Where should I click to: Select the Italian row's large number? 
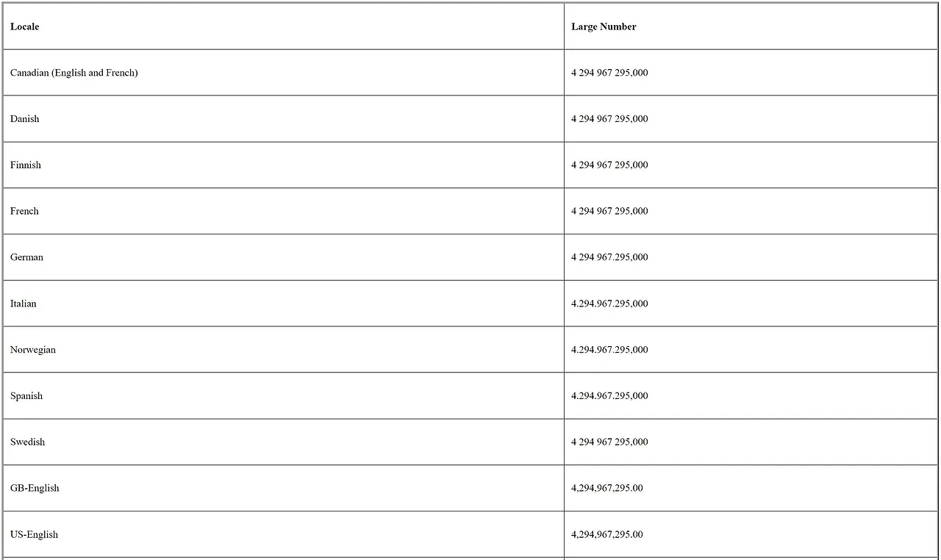point(609,304)
